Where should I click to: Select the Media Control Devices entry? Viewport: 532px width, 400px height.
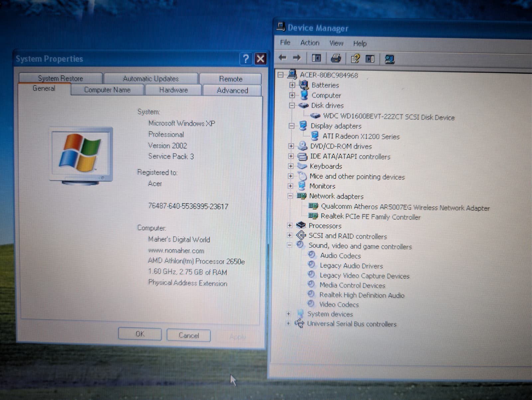pos(352,285)
